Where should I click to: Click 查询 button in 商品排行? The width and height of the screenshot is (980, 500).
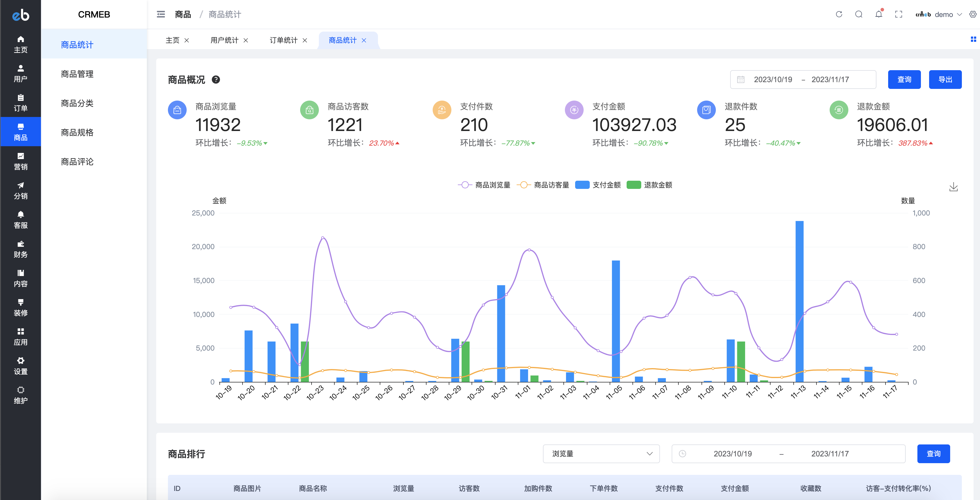tap(933, 454)
